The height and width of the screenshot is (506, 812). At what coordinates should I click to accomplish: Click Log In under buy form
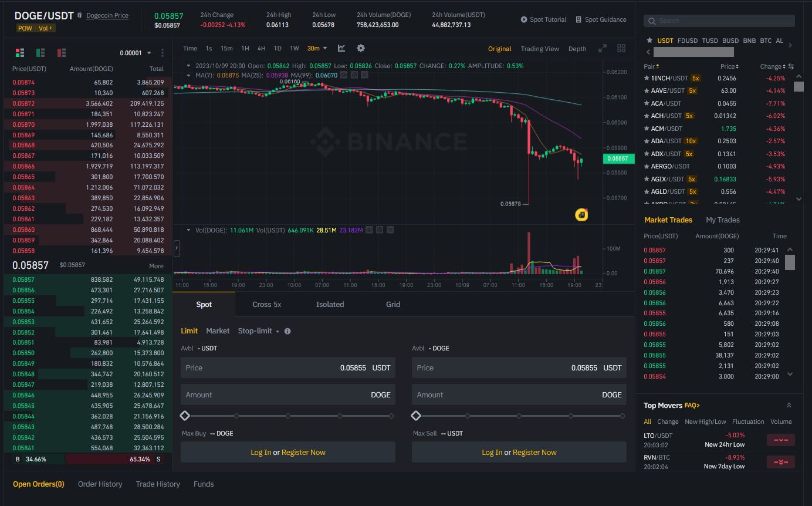[x=261, y=452]
